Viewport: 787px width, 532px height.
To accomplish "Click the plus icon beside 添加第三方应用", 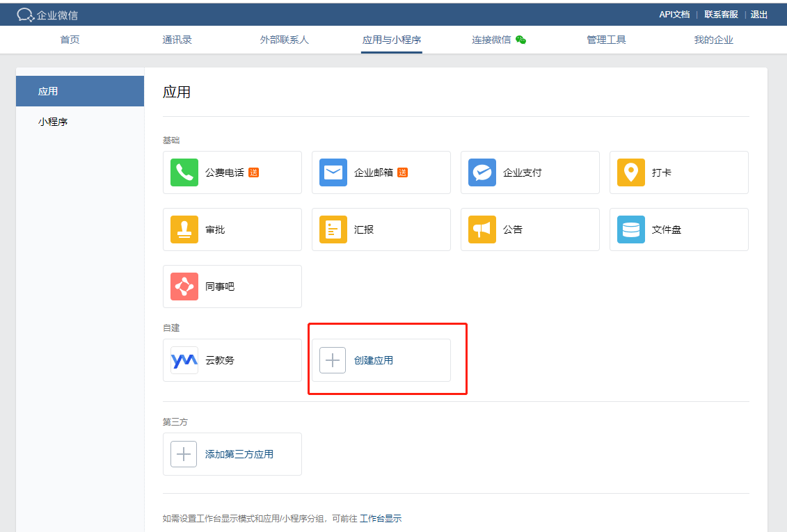I will click(x=184, y=454).
